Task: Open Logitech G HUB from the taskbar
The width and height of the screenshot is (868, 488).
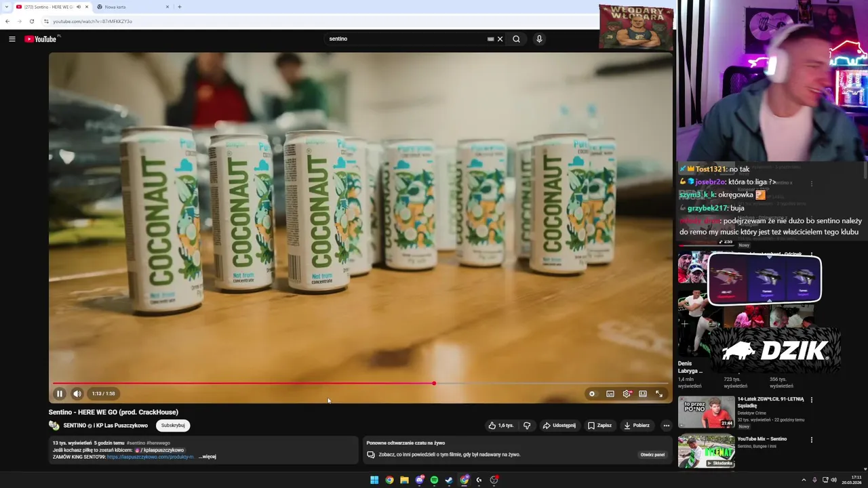Action: (x=479, y=480)
